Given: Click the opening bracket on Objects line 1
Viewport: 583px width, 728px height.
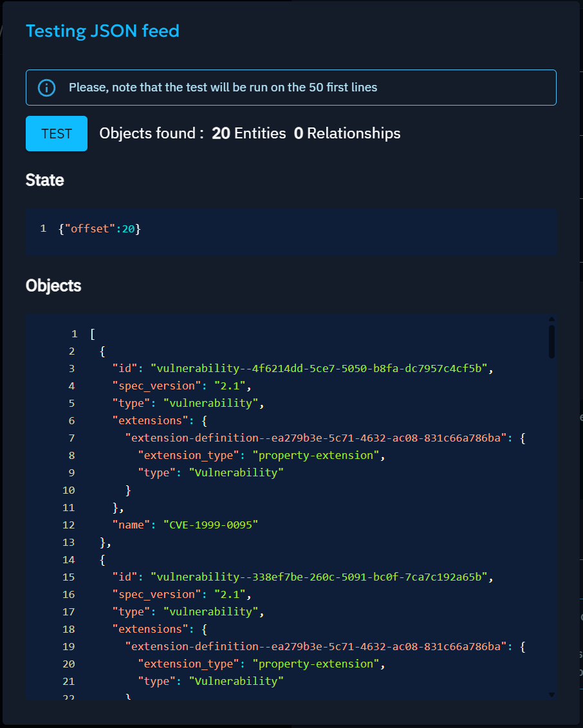Looking at the screenshot, I should (x=93, y=333).
